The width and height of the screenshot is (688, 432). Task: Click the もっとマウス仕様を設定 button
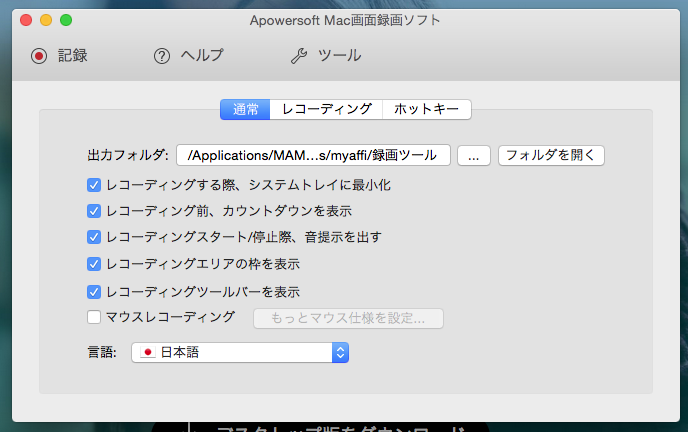point(348,318)
